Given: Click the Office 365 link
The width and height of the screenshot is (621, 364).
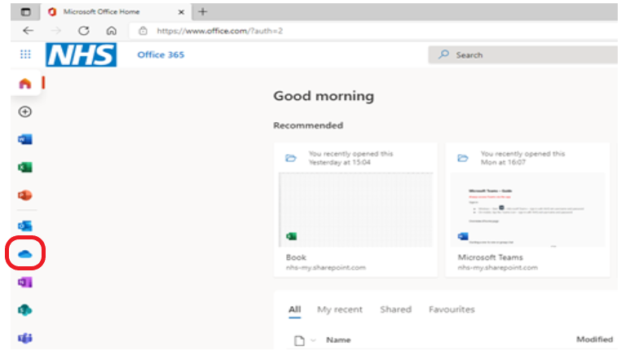Looking at the screenshot, I should pos(161,55).
